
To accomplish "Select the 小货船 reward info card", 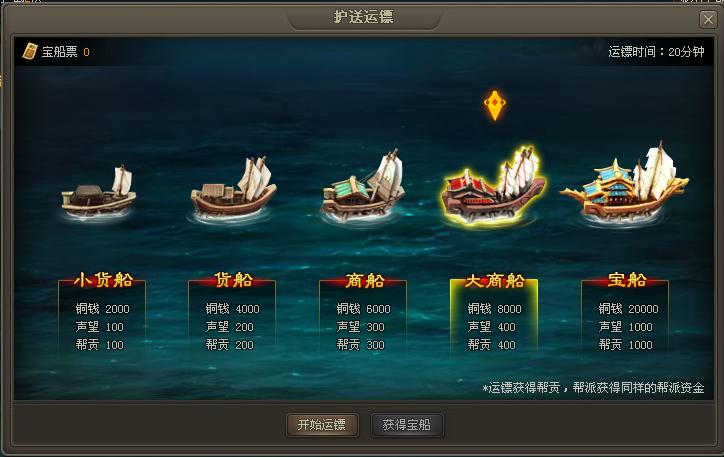I will [x=102, y=313].
